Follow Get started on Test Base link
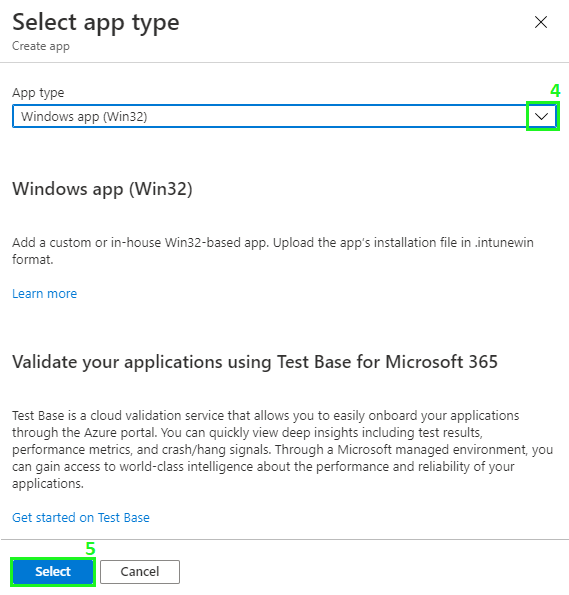 81,517
